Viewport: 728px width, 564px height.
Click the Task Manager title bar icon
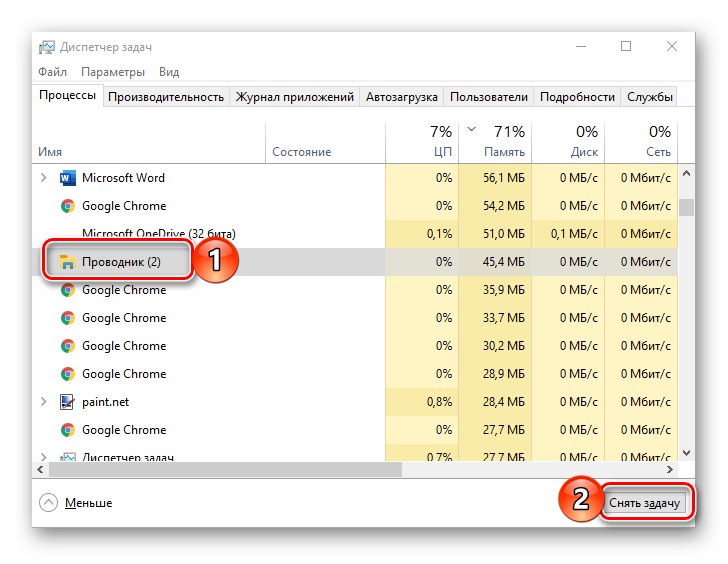[47, 46]
